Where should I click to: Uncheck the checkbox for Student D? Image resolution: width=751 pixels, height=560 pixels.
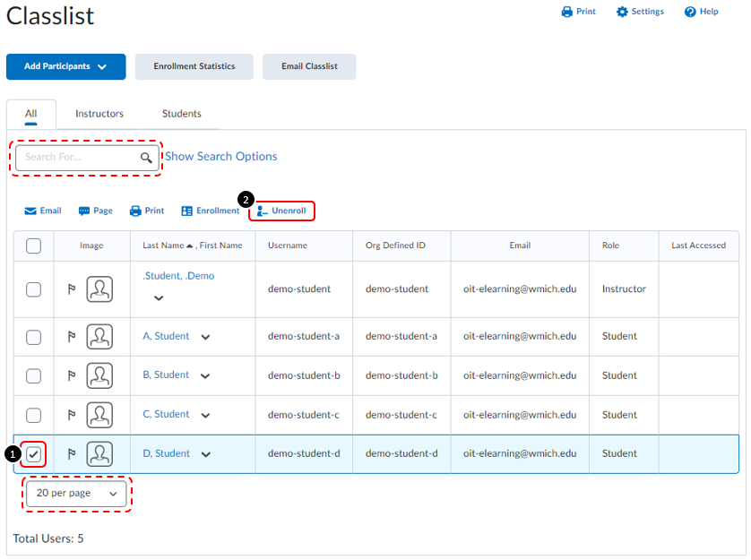pyautogui.click(x=33, y=454)
